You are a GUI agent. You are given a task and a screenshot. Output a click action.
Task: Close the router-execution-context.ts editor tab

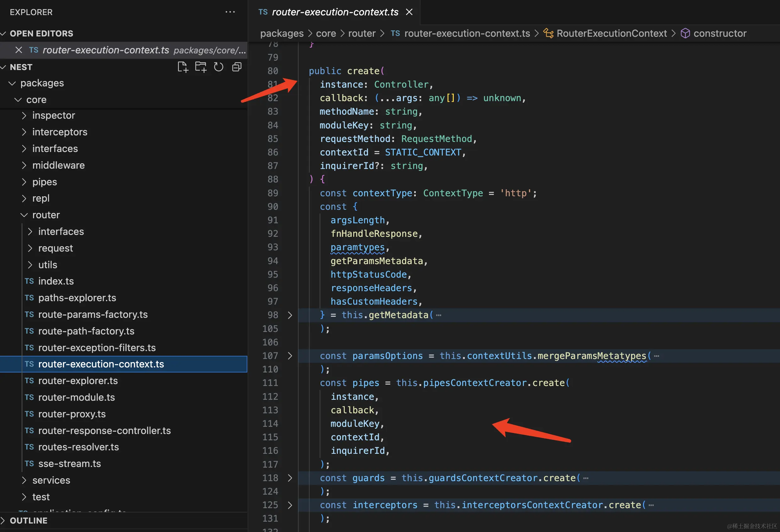coord(409,12)
